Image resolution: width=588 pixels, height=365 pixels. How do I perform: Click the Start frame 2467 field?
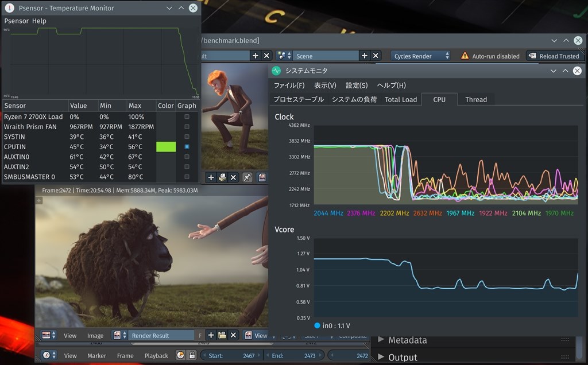(231, 356)
